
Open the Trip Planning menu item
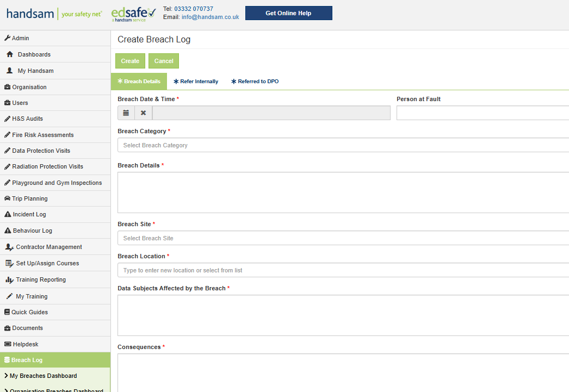click(x=55, y=198)
